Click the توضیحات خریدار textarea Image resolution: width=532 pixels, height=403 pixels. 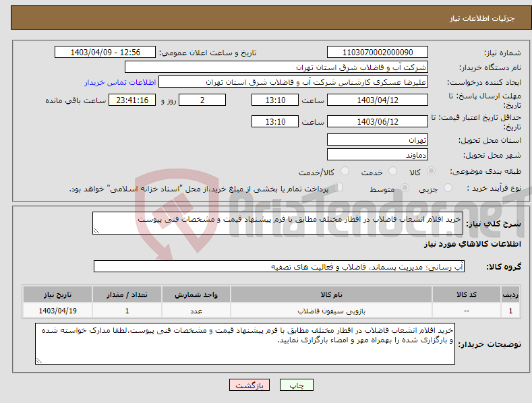(245, 344)
